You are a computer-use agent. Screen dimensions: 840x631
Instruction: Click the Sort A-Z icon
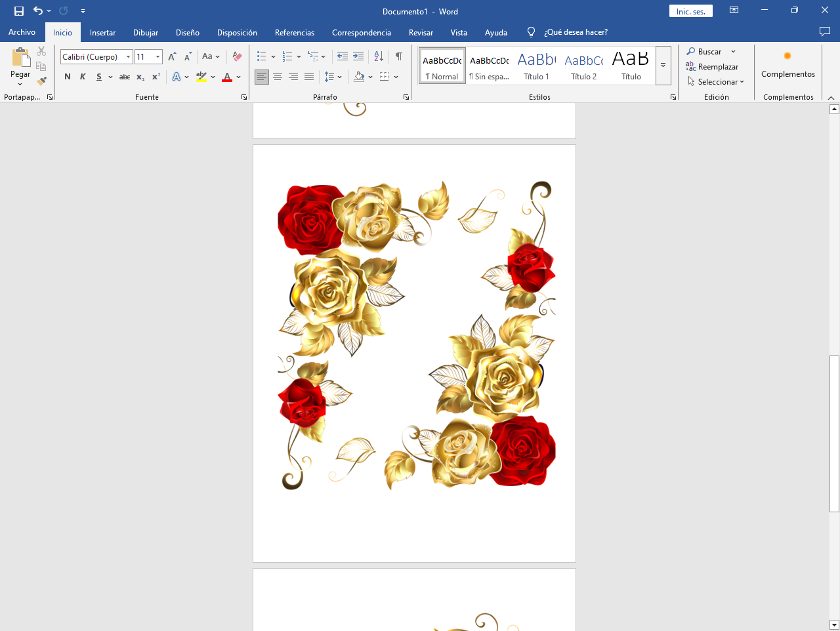click(379, 57)
